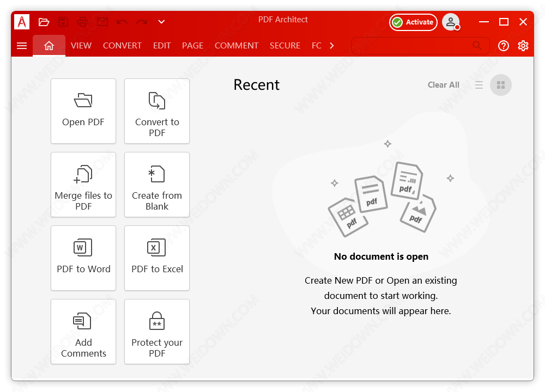Open a file with the folder toolbar icon
Viewport: 545px width, 392px height.
(x=44, y=22)
